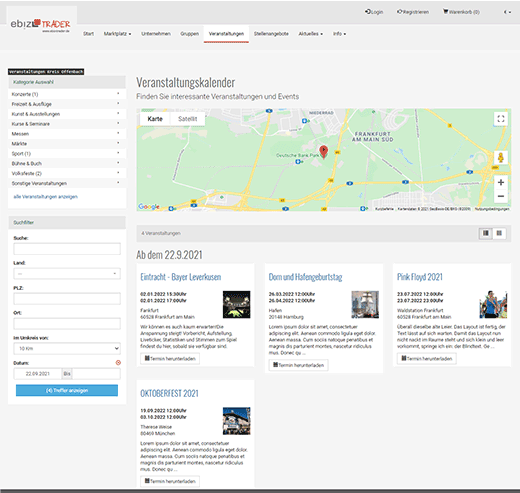Zoom out on the map

(501, 196)
